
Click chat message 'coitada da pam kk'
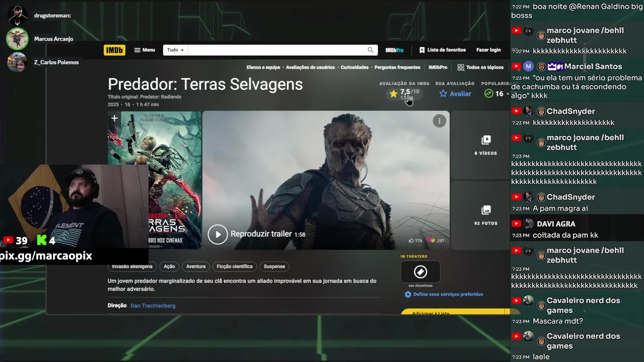pos(566,235)
